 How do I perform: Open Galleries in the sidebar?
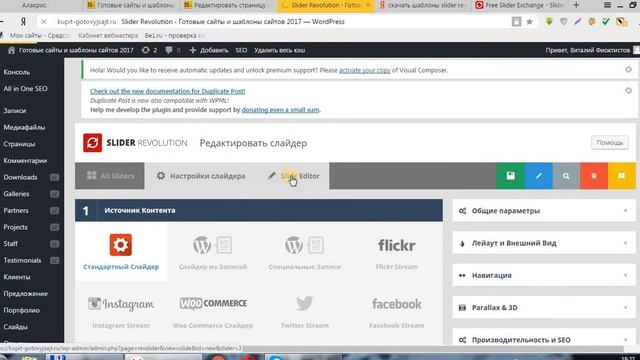pos(16,194)
